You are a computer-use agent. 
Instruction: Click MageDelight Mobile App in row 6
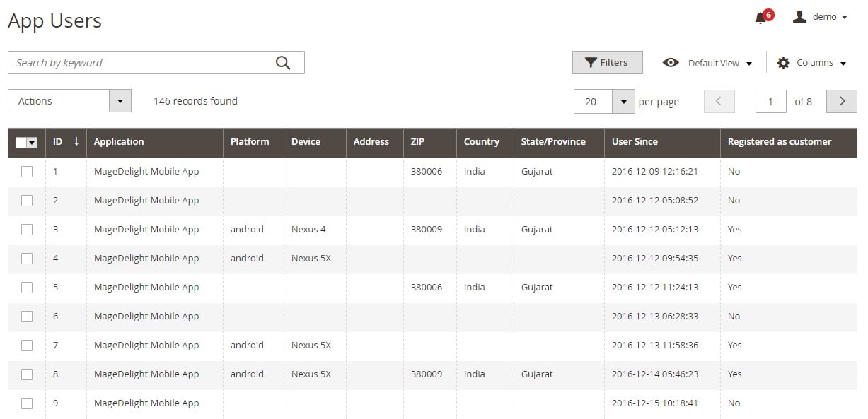(x=146, y=316)
